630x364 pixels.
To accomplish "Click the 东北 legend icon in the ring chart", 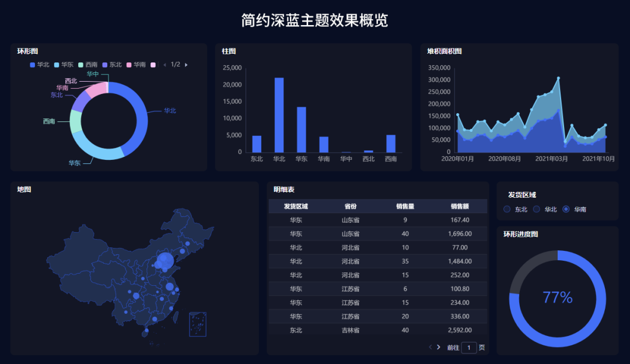I will tap(104, 64).
